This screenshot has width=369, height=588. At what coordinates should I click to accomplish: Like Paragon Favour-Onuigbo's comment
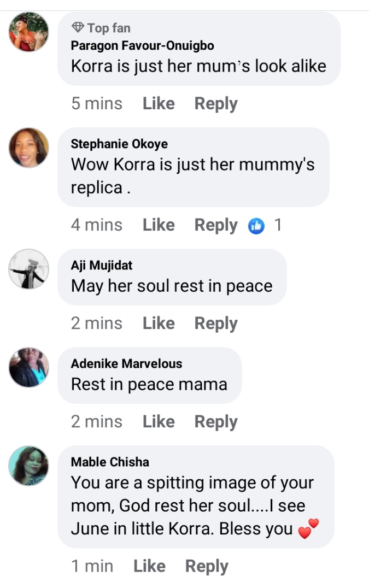[x=159, y=104]
